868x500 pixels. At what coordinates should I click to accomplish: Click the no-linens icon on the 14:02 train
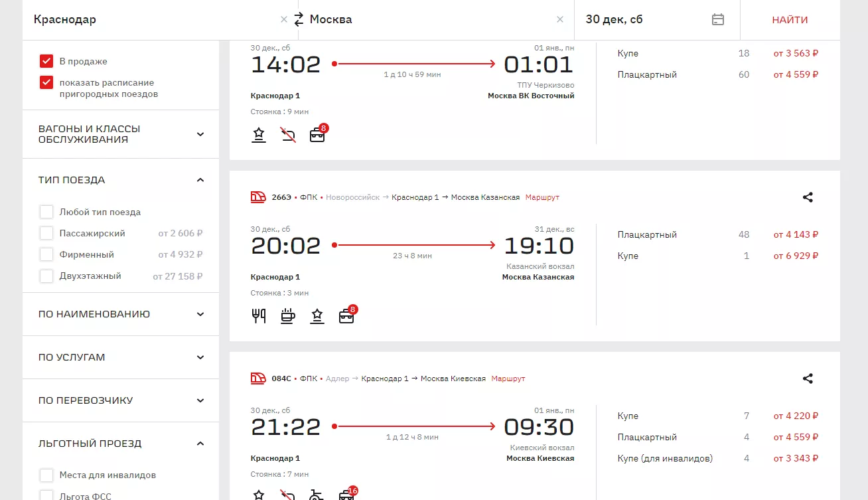(x=287, y=135)
